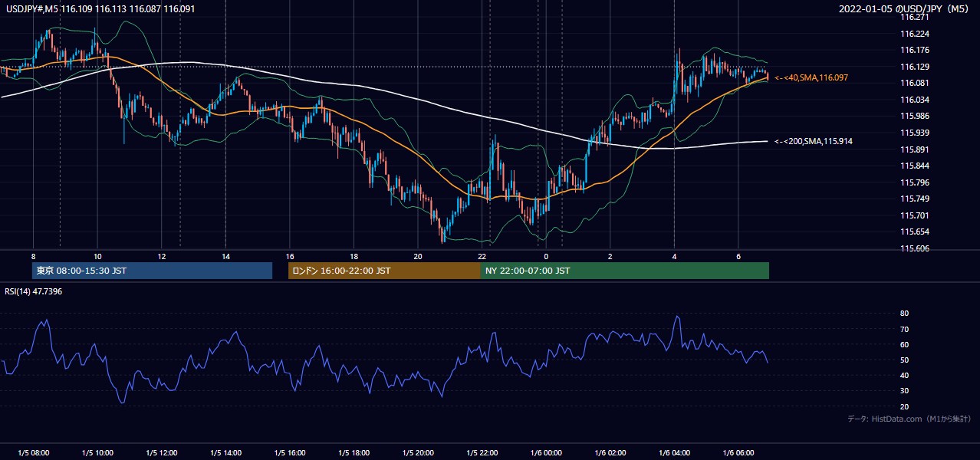Screen dimensions: 980x460
Task: Click price axis value 115.986
Action: (x=915, y=116)
